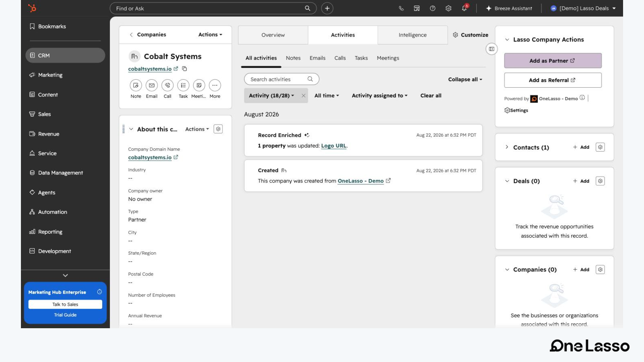Click Customize above the activity panel
644x362 pixels.
click(x=470, y=35)
